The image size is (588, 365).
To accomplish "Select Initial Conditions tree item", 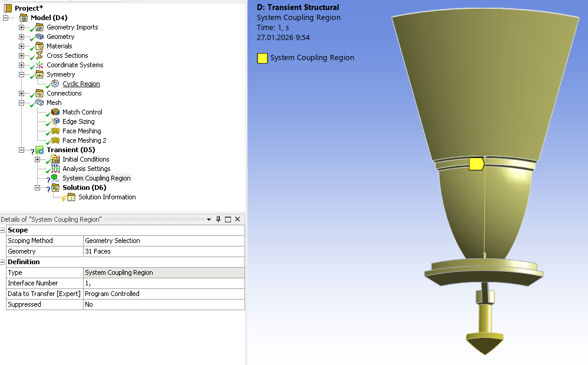I will pos(85,159).
